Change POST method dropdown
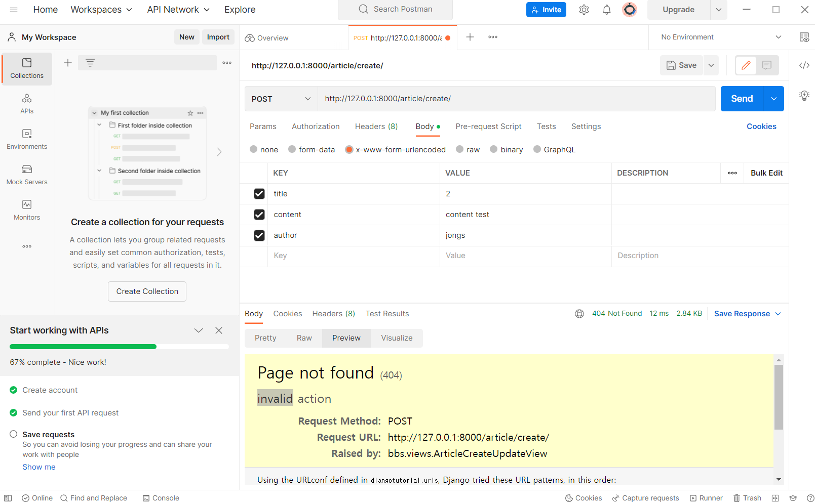Image resolution: width=815 pixels, height=504 pixels. (x=281, y=99)
